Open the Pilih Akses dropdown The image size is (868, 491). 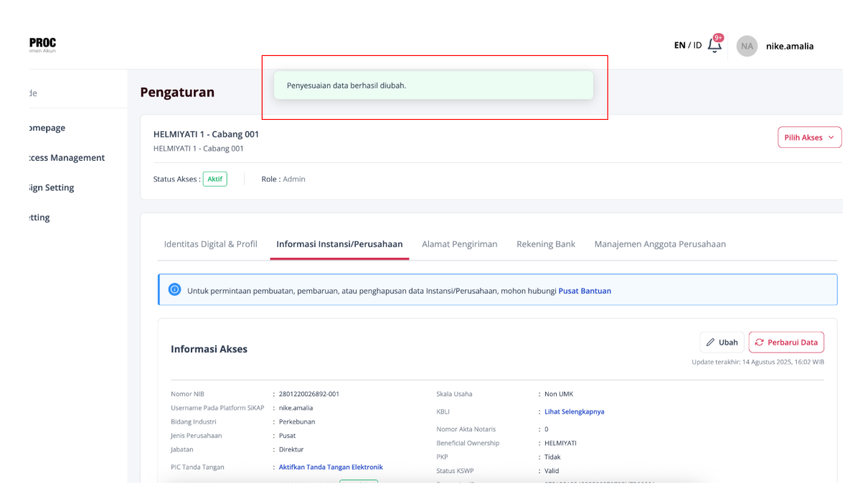point(809,137)
